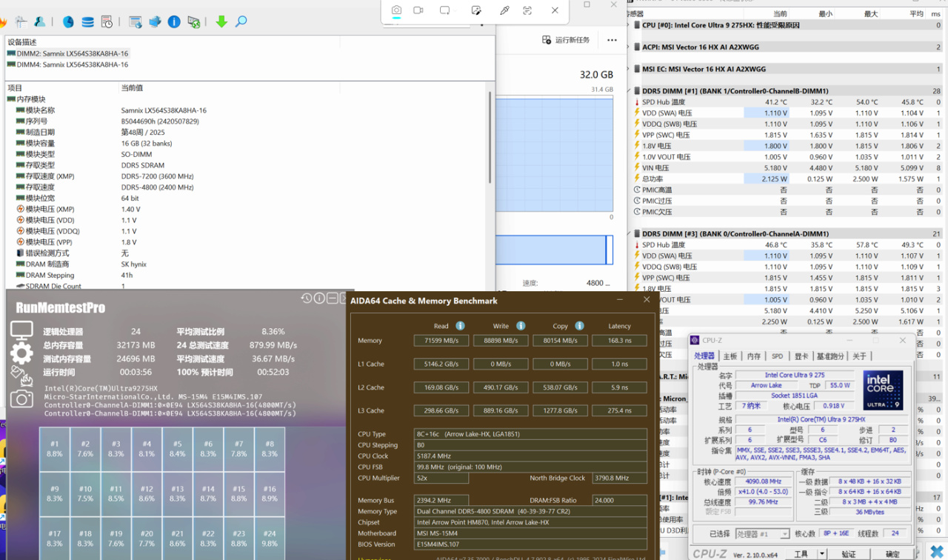Click the 验证 button in CPU-Z
The width and height of the screenshot is (948, 560).
coord(849,554)
